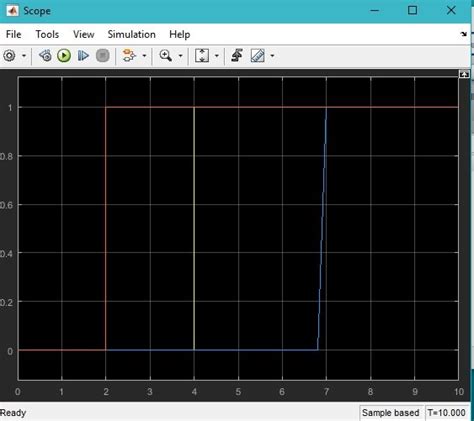Expand the configuration properties dropdown arrow
The image size is (474, 421).
(x=24, y=56)
